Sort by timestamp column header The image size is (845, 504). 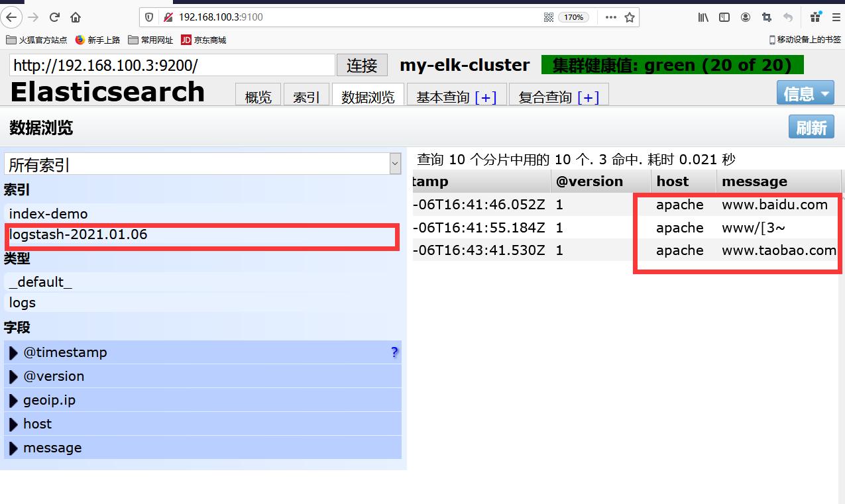481,181
